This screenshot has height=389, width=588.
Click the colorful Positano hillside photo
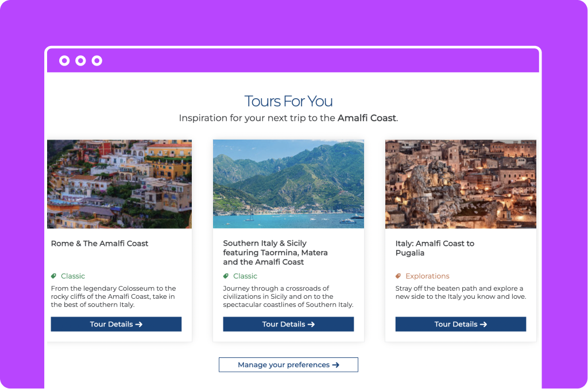click(x=119, y=184)
